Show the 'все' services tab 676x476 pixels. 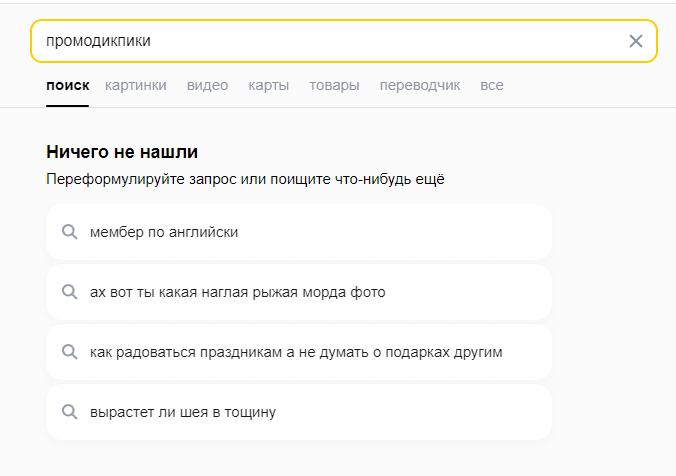coord(491,85)
